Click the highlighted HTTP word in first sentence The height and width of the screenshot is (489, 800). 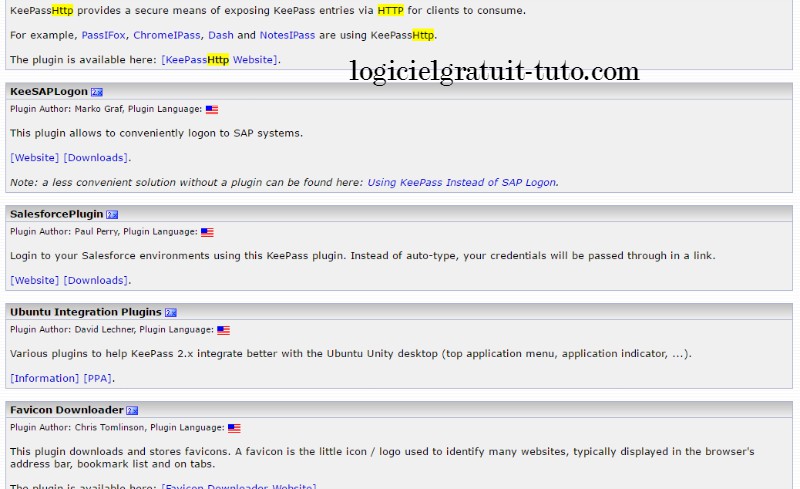pyautogui.click(x=390, y=10)
